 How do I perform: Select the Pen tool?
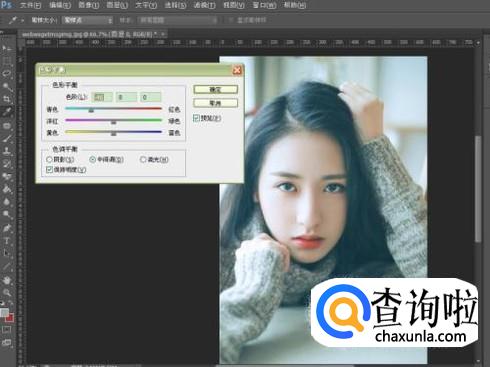click(x=7, y=228)
